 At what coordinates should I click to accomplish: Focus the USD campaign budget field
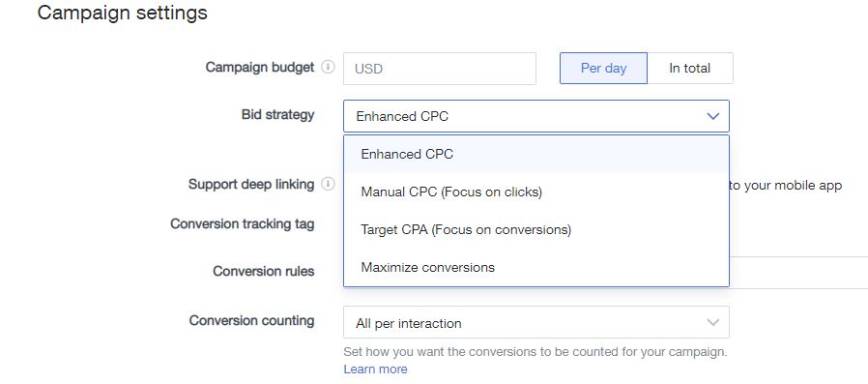(440, 69)
